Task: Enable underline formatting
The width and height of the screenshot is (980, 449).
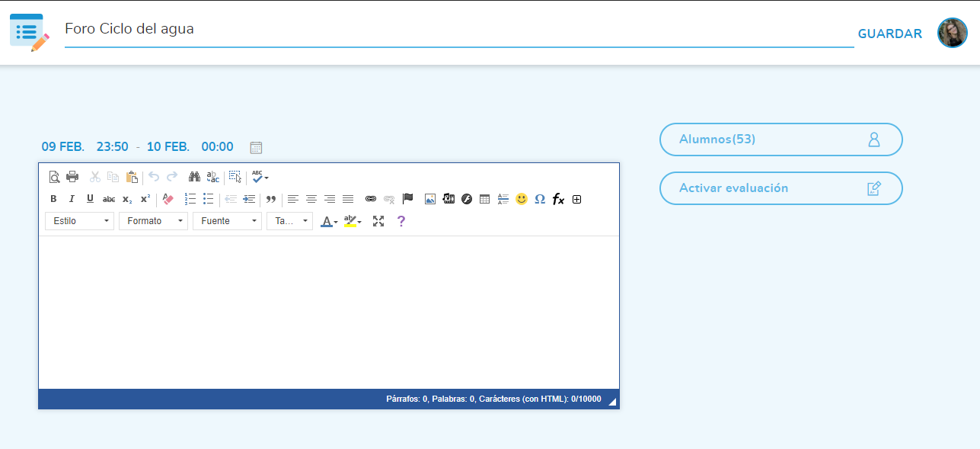Action: [90, 199]
